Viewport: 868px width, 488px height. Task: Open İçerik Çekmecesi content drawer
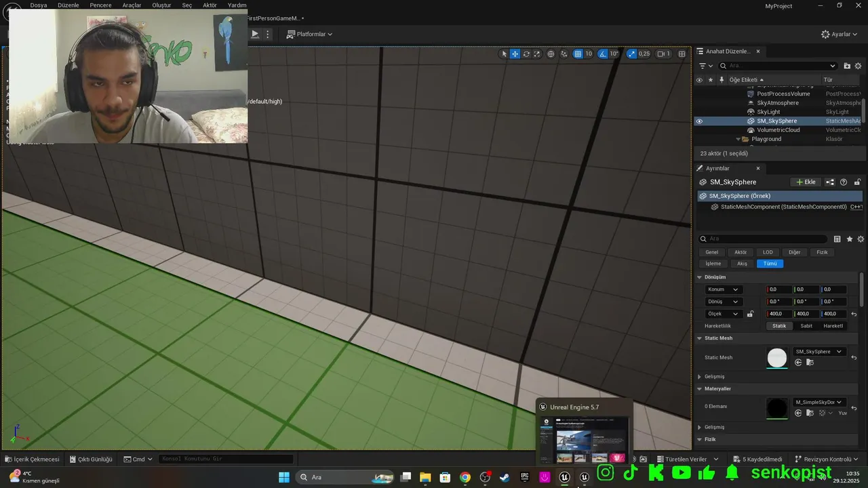[x=33, y=460]
